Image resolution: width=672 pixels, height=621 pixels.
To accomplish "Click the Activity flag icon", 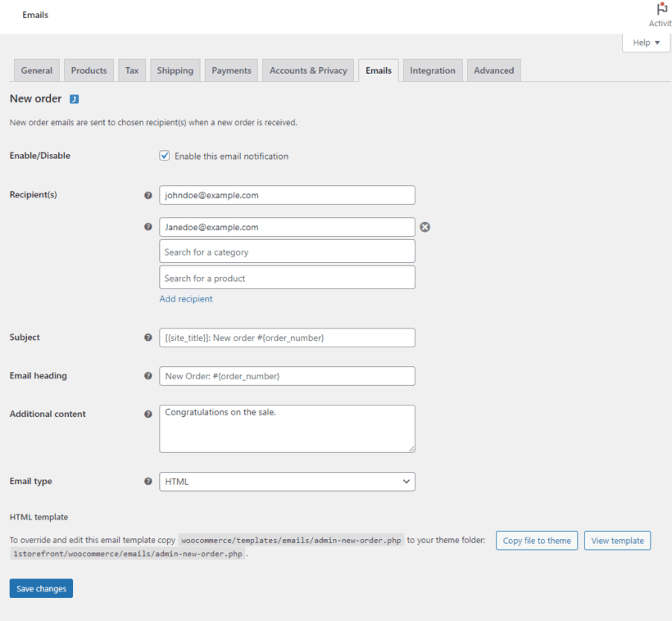I will [x=661, y=10].
